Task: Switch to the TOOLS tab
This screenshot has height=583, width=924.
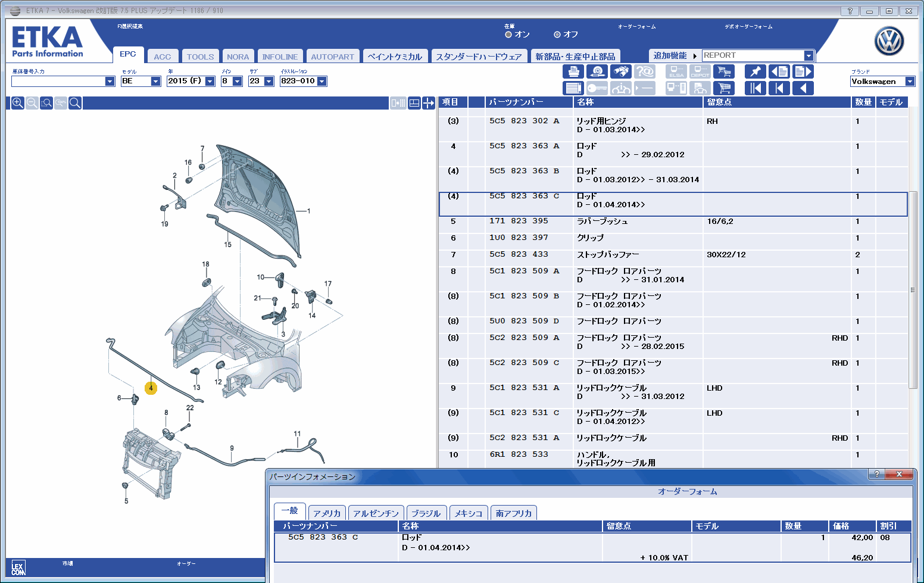Action: coord(200,57)
